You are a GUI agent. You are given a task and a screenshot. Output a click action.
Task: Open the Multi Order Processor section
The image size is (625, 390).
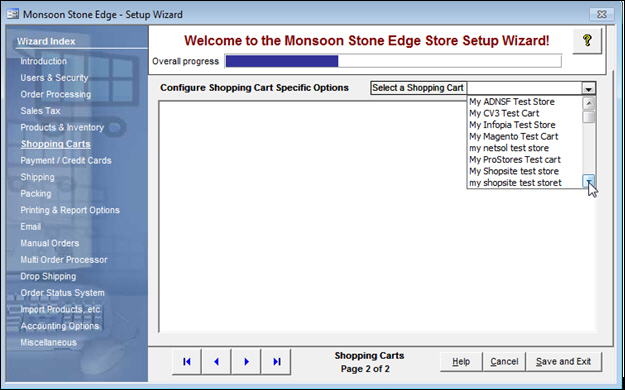(64, 260)
